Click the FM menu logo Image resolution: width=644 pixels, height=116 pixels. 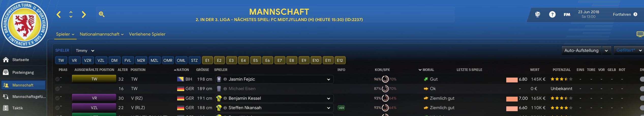(x=567, y=14)
